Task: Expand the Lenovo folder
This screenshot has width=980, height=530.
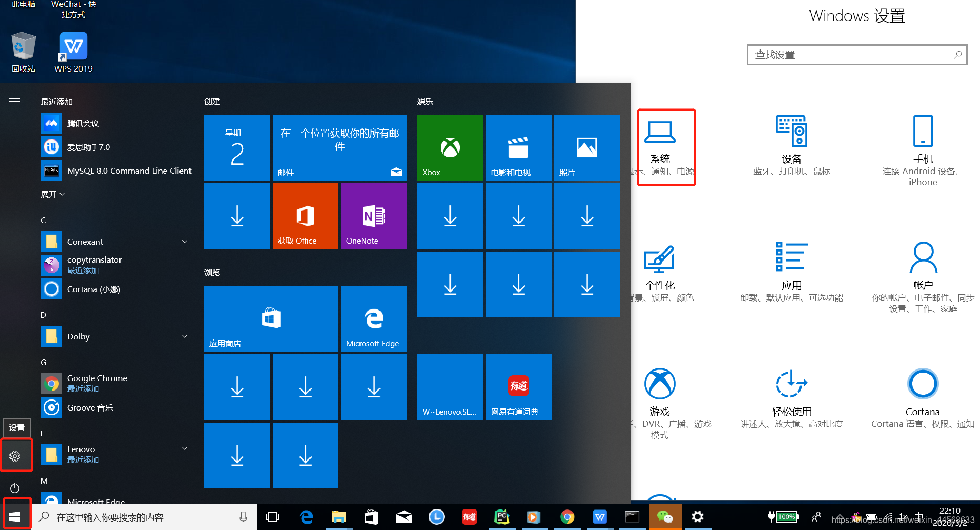Action: point(116,454)
